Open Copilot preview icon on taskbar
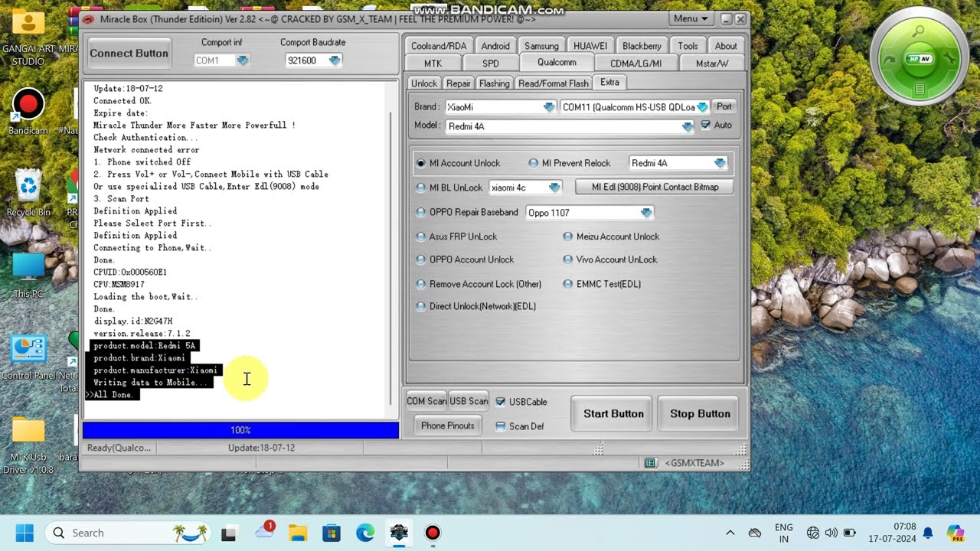Screen dimensions: 980x551 [955, 533]
